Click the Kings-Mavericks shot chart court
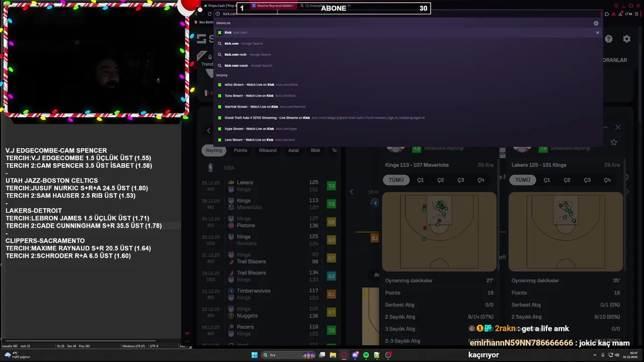Screen dimensions: 644x362 (x=439, y=232)
